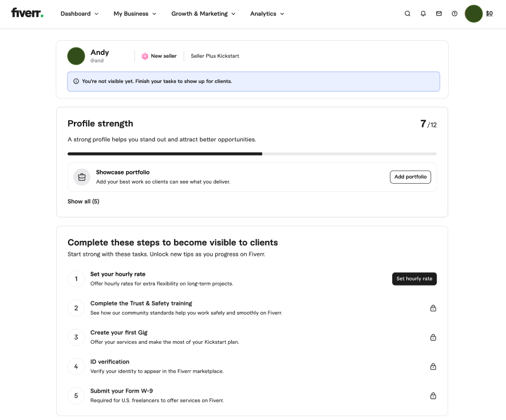Click the name Andy in profile card
Image resolution: width=506 pixels, height=420 pixels.
point(100,52)
